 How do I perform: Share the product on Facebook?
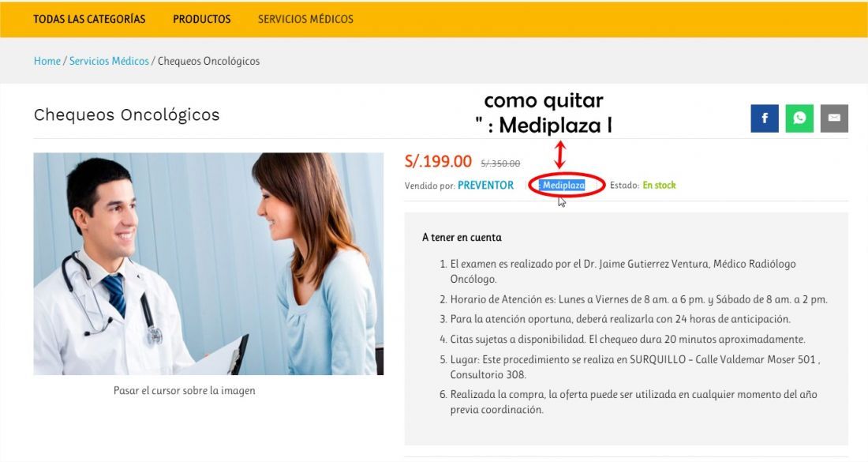point(765,118)
